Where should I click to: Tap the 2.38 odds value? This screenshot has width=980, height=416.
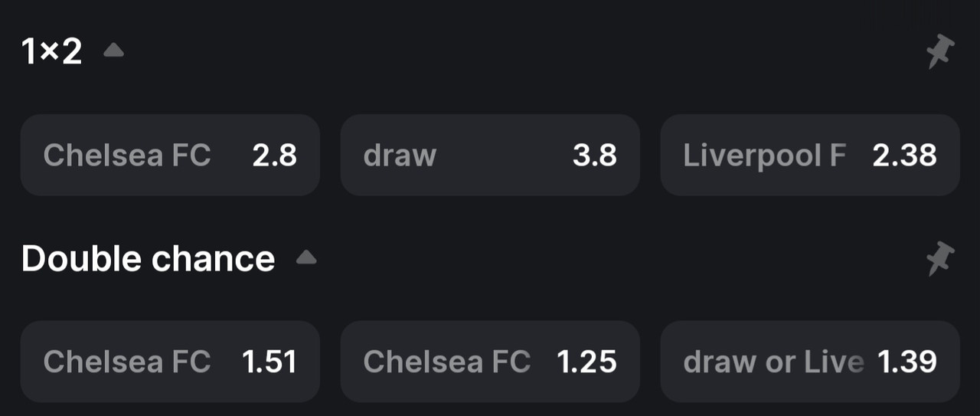point(905,156)
